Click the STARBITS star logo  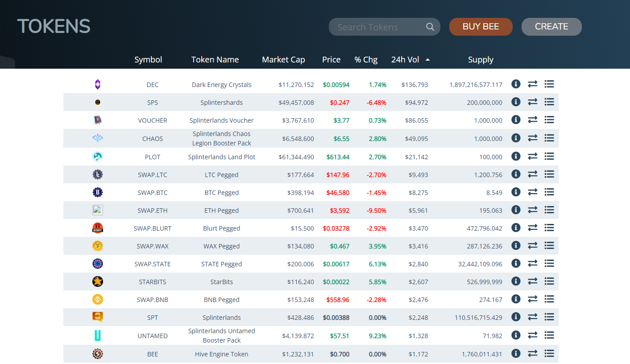(98, 281)
